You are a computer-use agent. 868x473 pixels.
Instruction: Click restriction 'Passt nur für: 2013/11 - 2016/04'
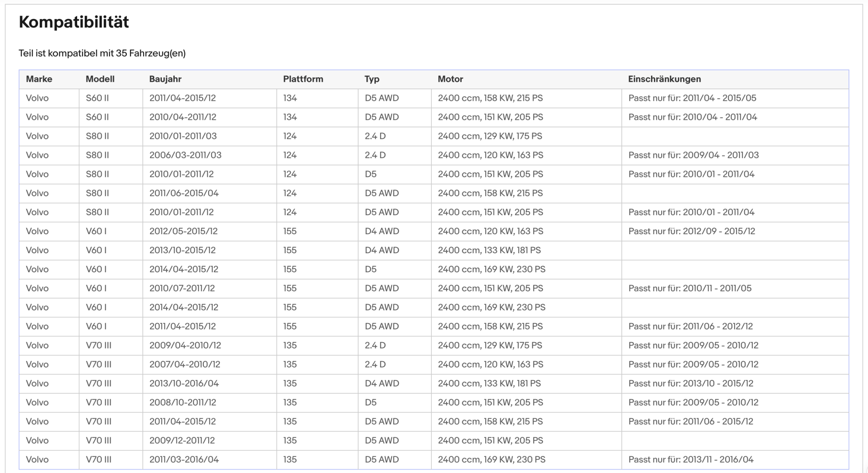(x=691, y=459)
